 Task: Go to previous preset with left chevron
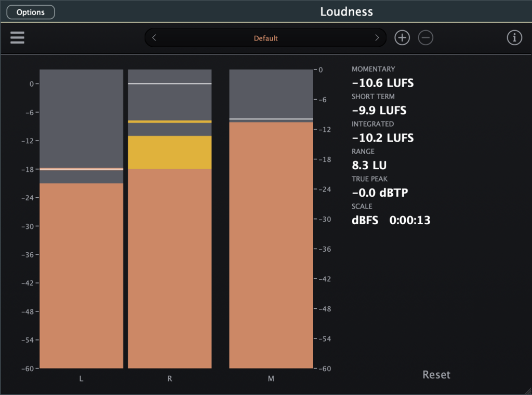click(154, 38)
